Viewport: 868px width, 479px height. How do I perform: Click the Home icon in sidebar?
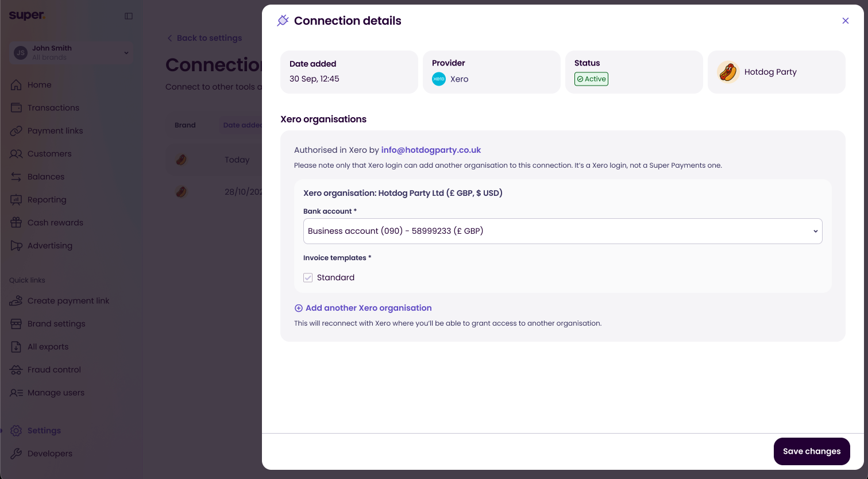click(x=16, y=85)
